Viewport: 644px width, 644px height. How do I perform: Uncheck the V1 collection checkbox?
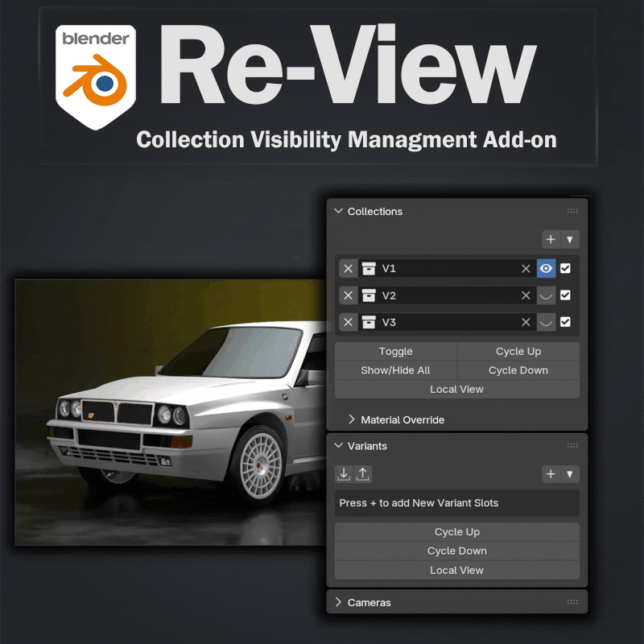click(x=566, y=269)
